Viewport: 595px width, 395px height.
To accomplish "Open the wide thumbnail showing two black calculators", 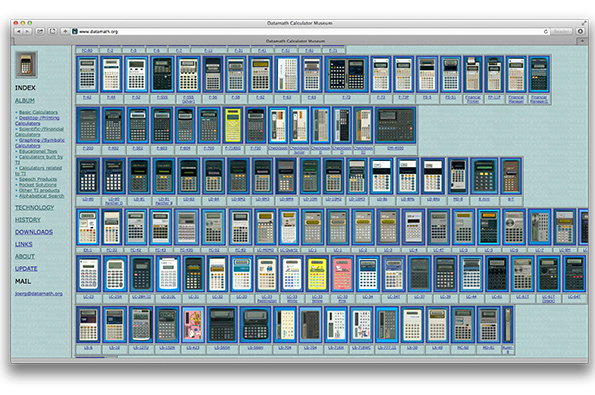I will (346, 74).
